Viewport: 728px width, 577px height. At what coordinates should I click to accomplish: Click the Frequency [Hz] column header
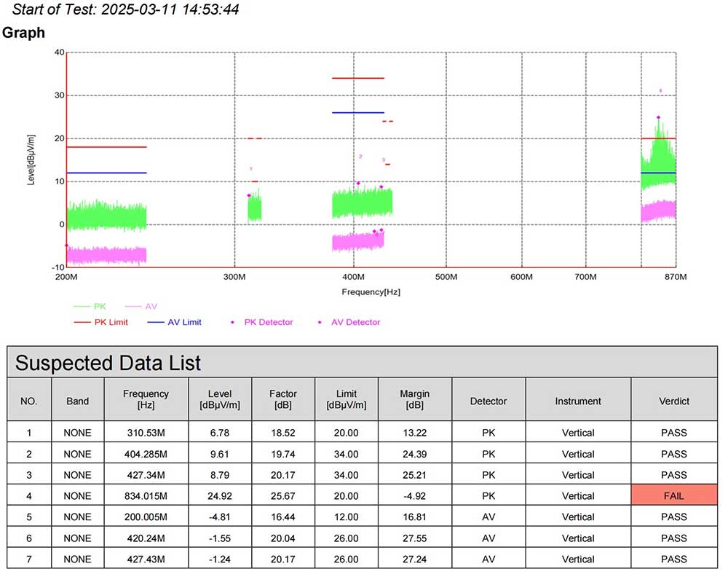[x=146, y=399]
